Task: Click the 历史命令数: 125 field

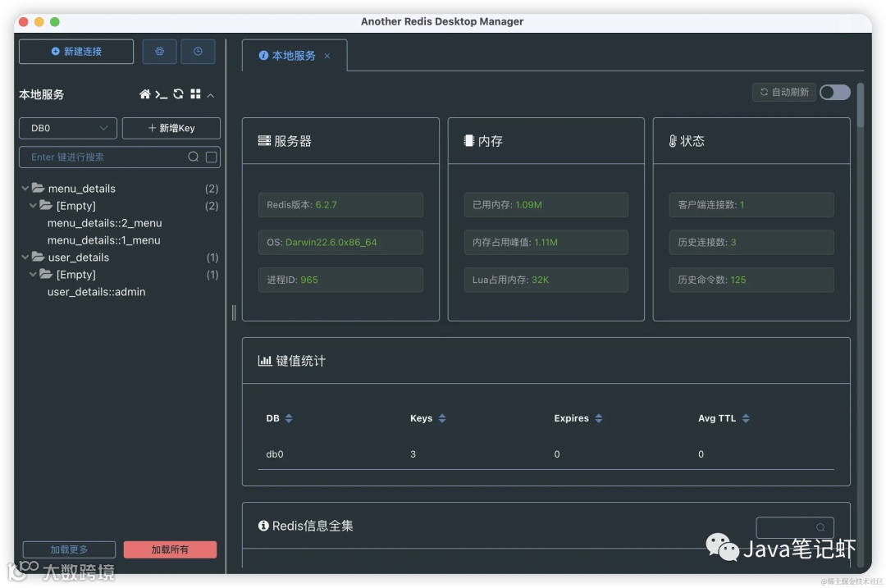Action: point(751,280)
